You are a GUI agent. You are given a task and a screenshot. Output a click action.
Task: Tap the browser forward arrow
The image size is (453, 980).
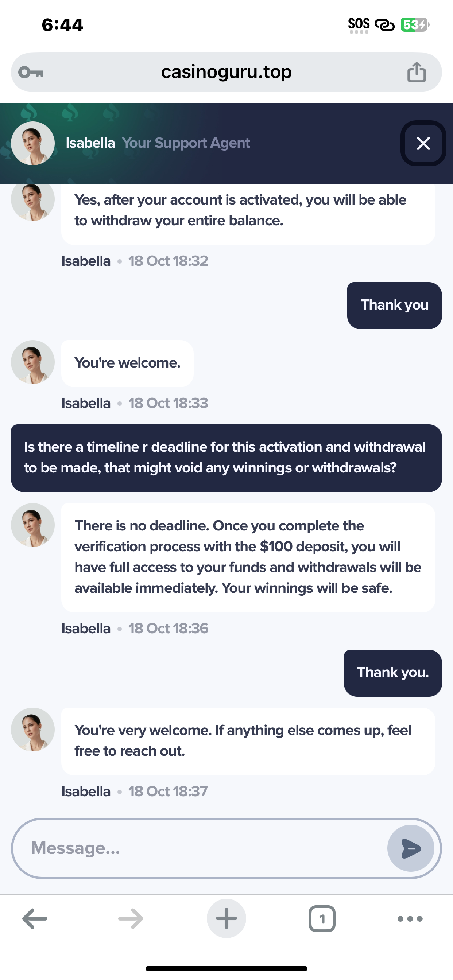tap(131, 919)
